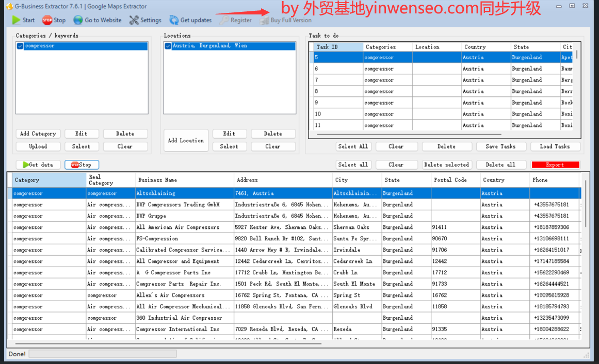Sort tasks by Task ID column header

click(338, 47)
